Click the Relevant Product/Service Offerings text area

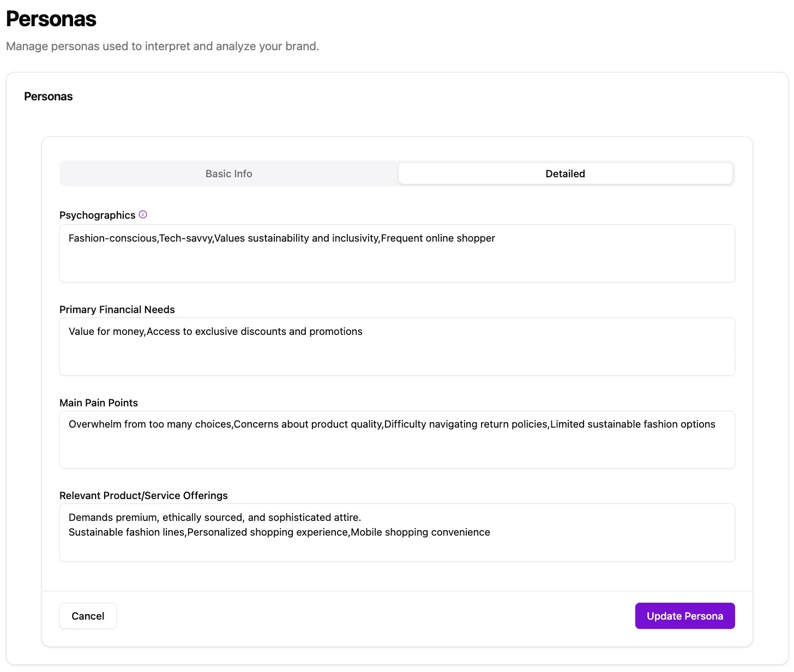click(x=397, y=548)
